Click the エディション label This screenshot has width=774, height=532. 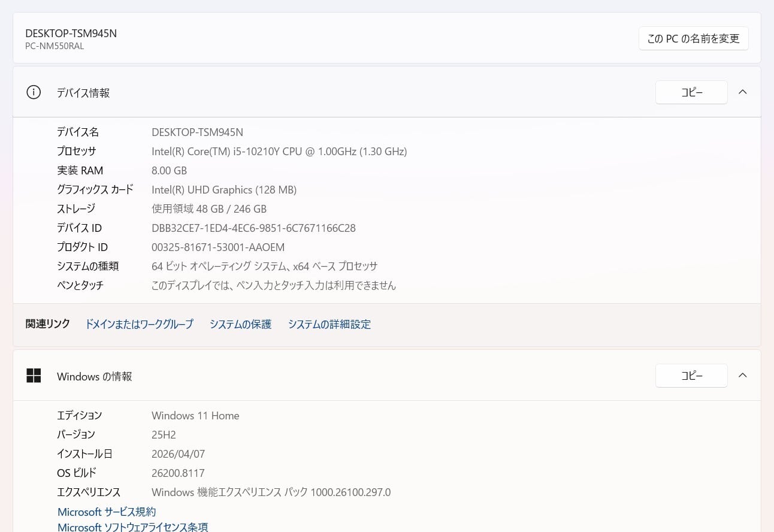[80, 416]
